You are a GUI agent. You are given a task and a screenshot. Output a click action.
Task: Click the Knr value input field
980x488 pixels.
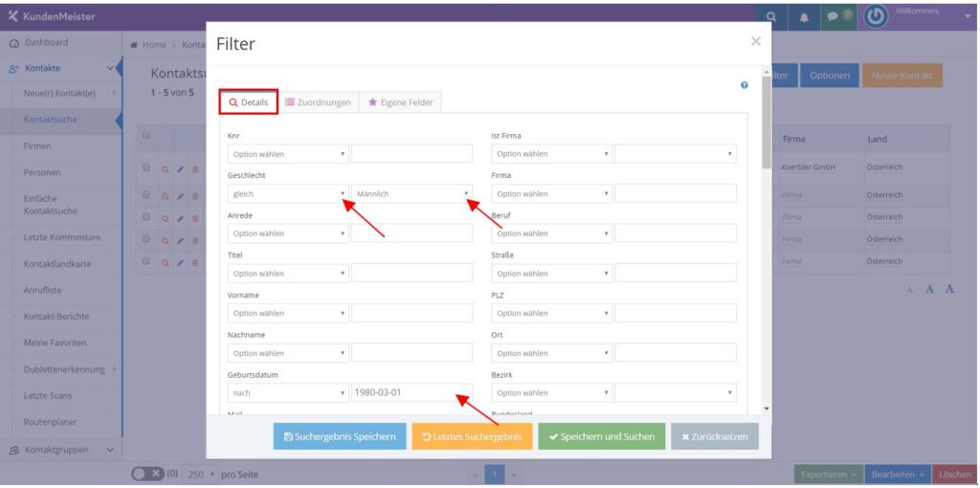[x=412, y=154]
